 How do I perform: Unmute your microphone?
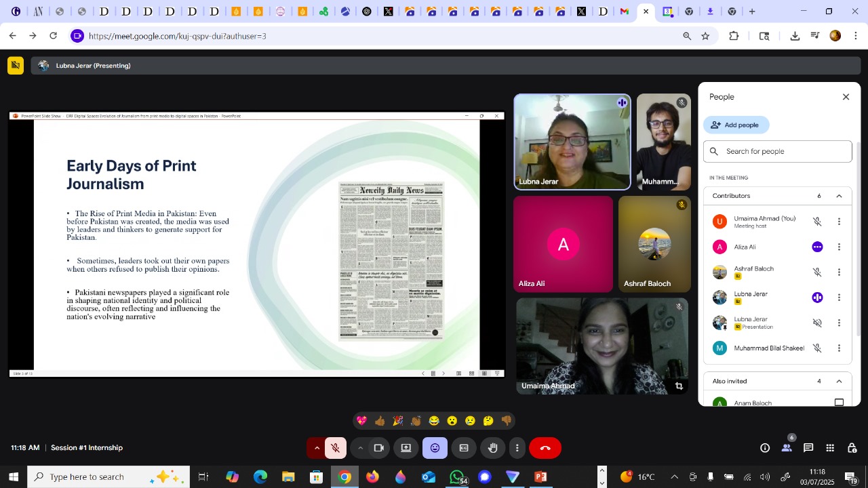(x=335, y=448)
